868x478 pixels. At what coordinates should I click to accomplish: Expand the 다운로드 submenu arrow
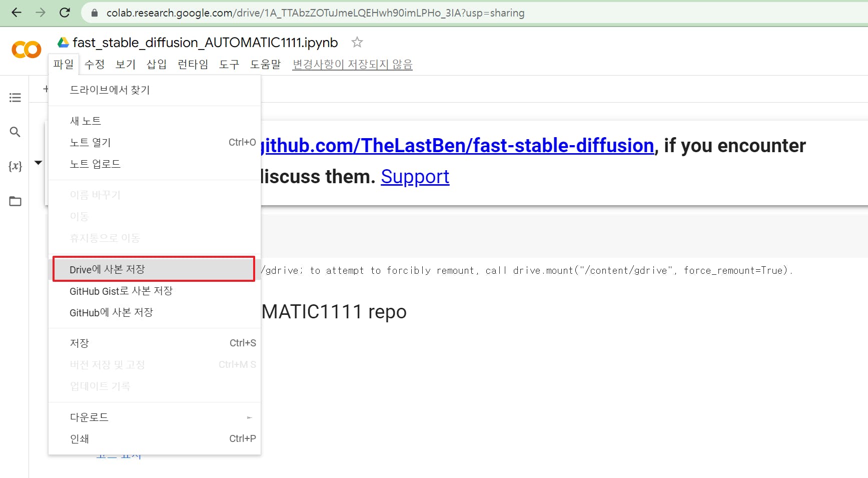(x=249, y=417)
